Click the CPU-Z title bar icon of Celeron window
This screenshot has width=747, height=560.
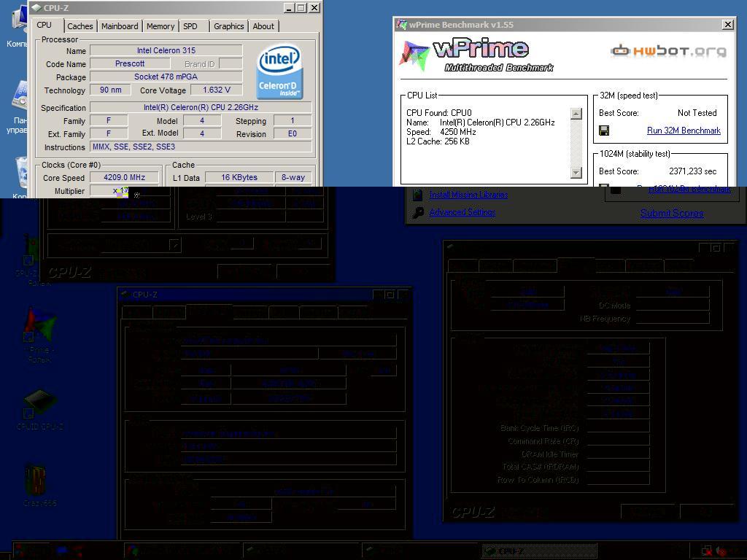click(x=36, y=7)
